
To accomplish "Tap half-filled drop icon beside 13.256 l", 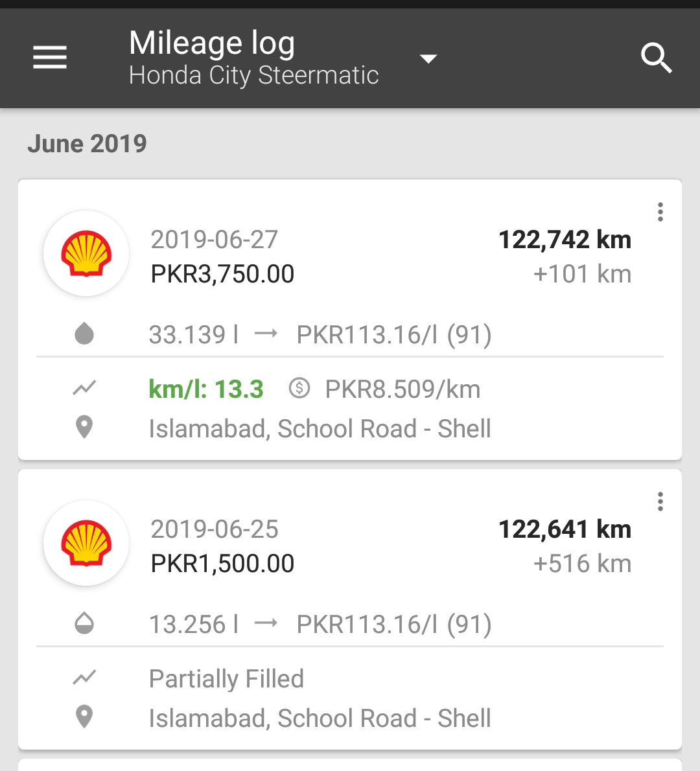I will [x=84, y=623].
